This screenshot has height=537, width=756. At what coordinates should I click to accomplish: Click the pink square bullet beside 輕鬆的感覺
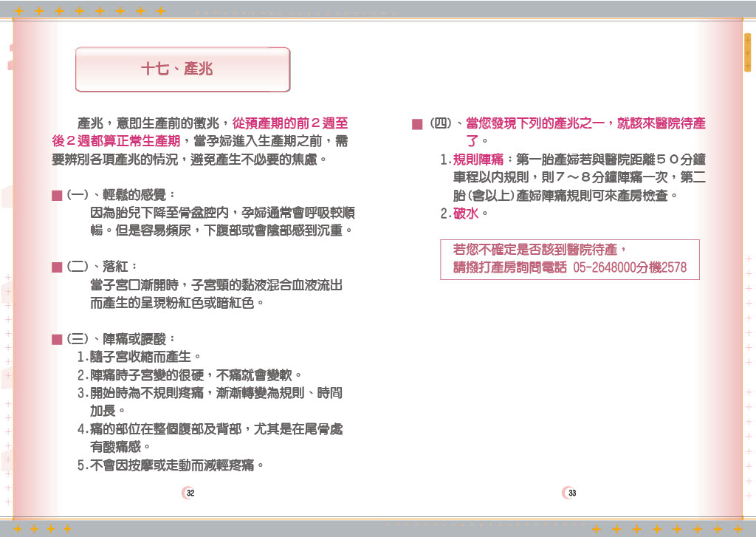[57, 196]
